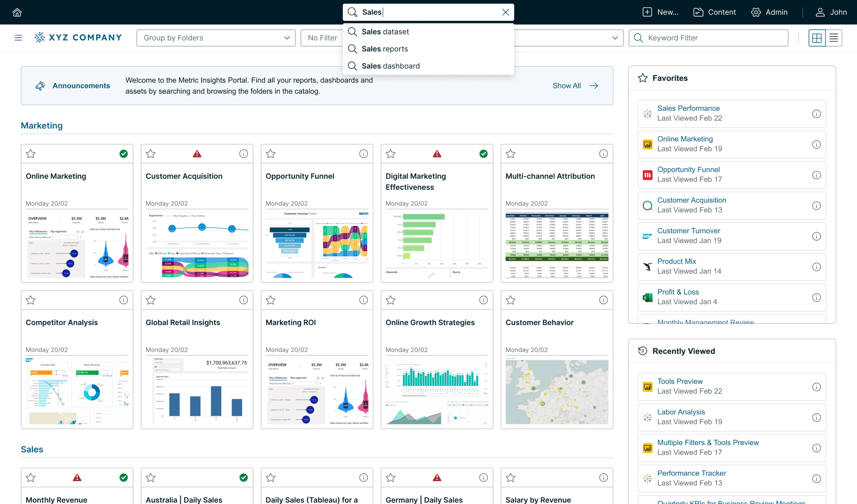Click certified badge on Online Marketing tile
This screenshot has width=857, height=504.
tap(123, 154)
